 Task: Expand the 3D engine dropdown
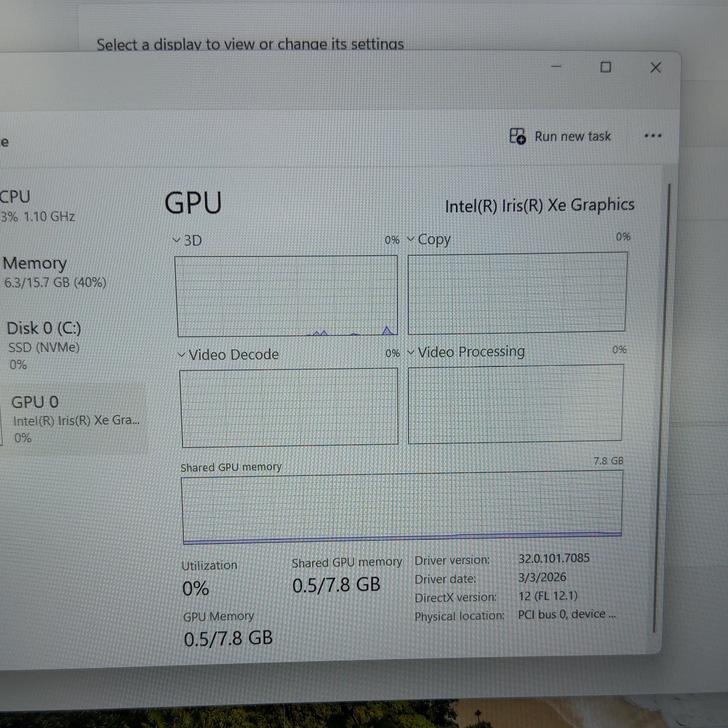(177, 240)
